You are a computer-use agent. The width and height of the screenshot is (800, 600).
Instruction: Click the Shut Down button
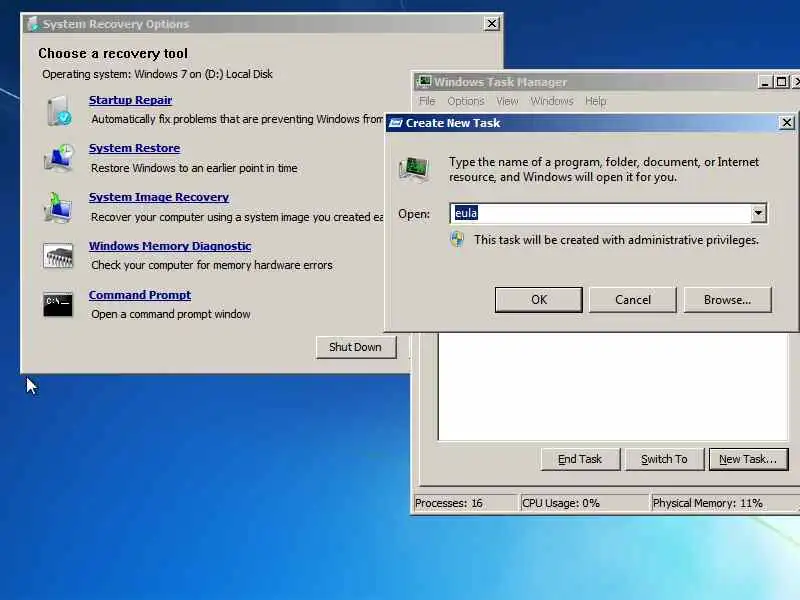[356, 347]
